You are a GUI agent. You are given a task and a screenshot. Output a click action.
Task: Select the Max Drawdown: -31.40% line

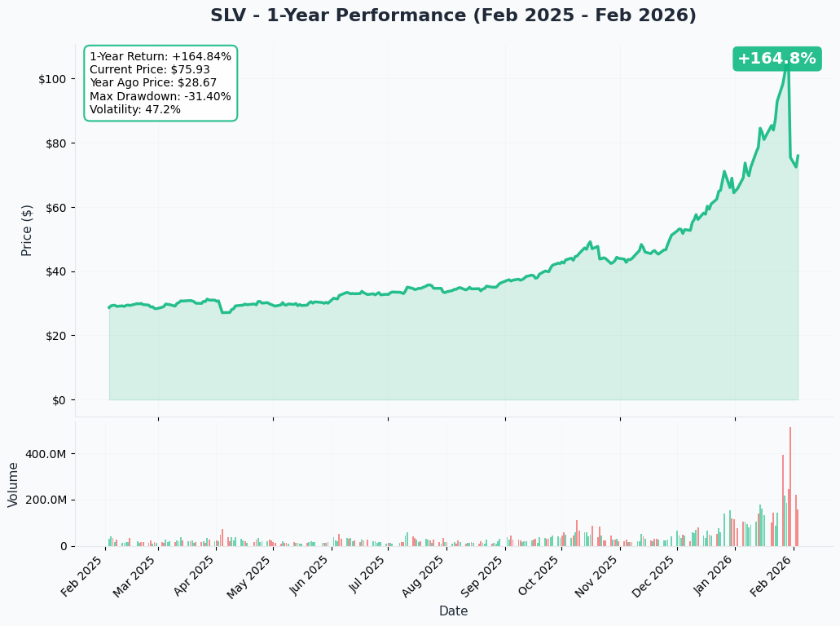pyautogui.click(x=161, y=96)
